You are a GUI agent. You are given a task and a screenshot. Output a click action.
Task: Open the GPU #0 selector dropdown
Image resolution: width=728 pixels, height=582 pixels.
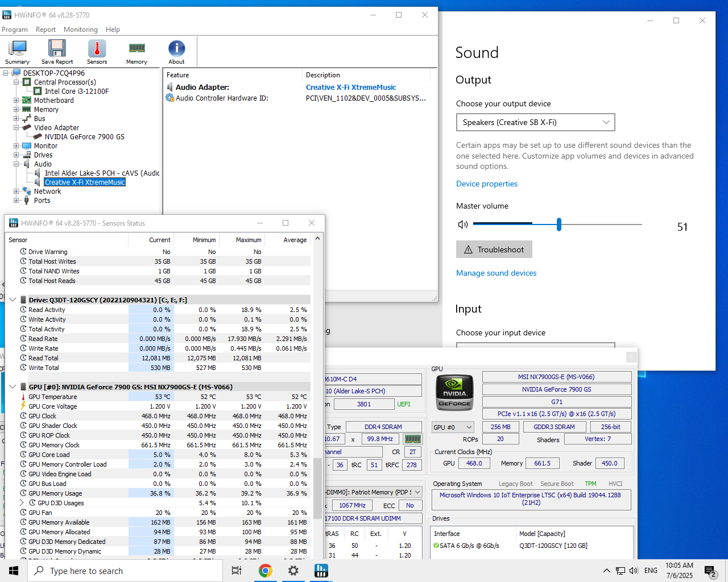(453, 427)
